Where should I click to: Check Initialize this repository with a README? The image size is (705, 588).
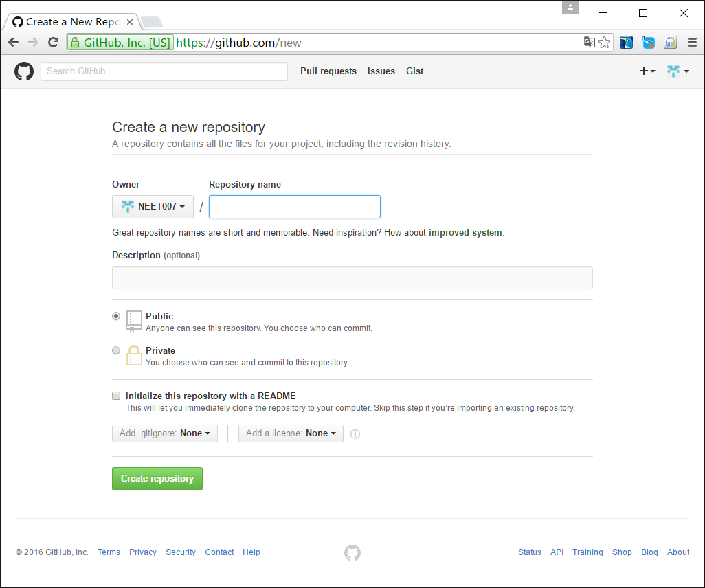[x=116, y=396]
